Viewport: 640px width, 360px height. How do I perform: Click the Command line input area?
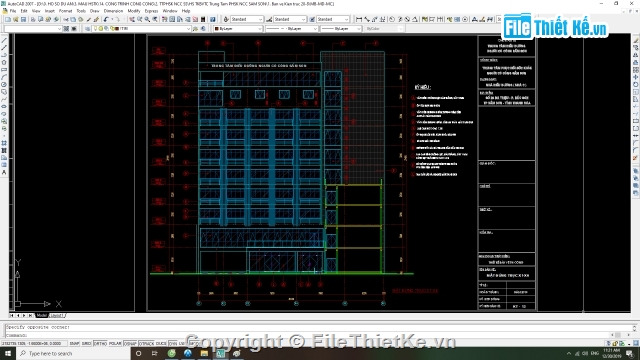click(318, 335)
